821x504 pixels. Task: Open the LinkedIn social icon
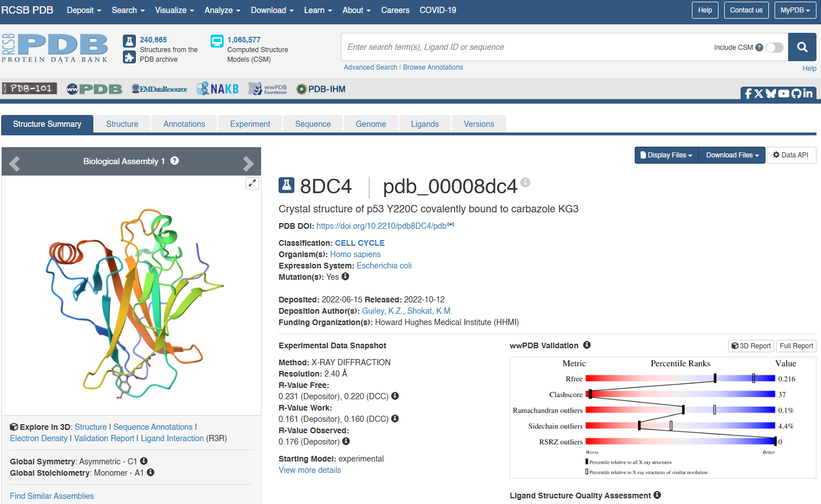(x=808, y=93)
